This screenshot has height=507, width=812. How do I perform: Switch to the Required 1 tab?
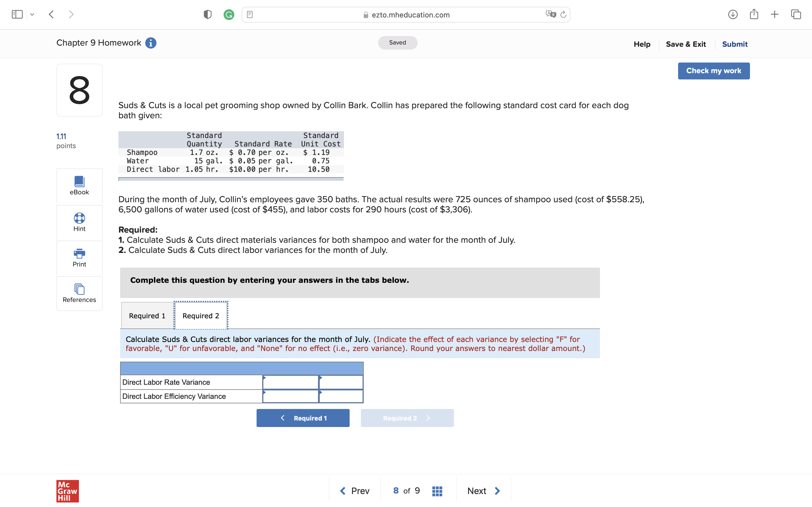click(x=147, y=315)
